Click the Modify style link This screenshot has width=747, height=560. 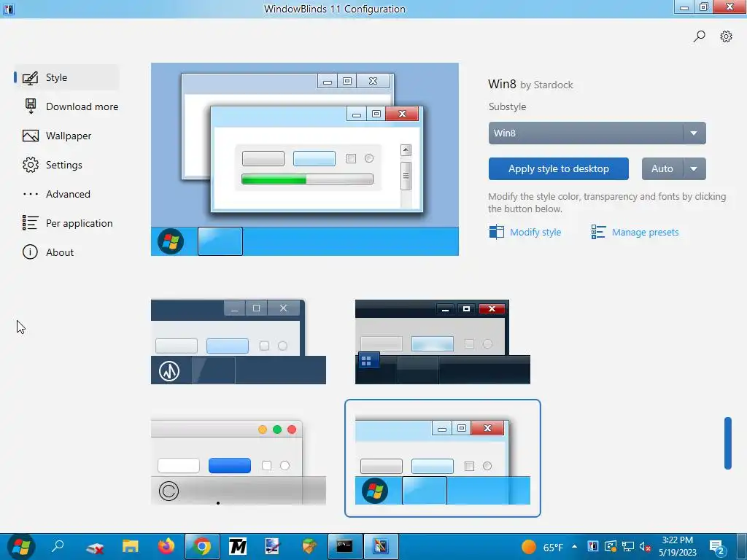535,232
